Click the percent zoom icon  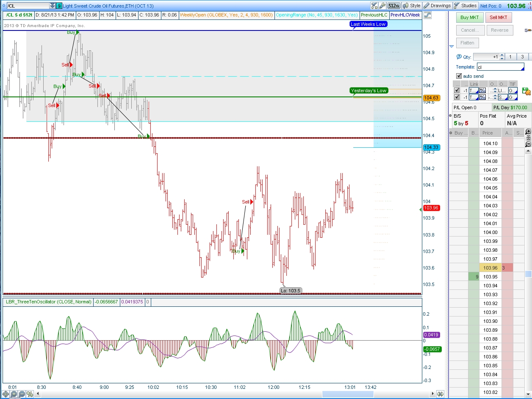point(30,394)
